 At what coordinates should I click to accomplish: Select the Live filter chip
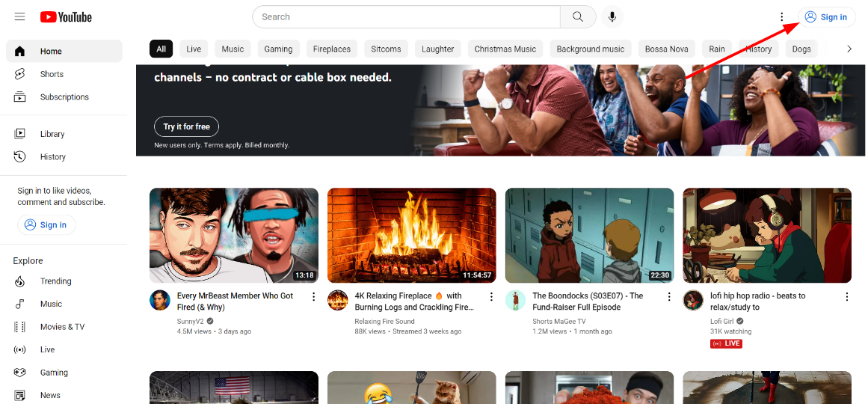coord(194,49)
